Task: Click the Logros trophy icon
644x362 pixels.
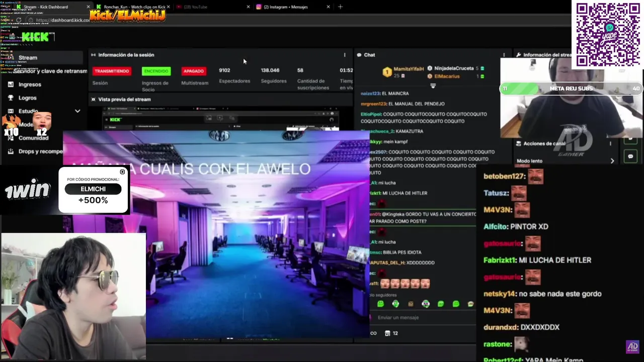Action: click(11, 98)
